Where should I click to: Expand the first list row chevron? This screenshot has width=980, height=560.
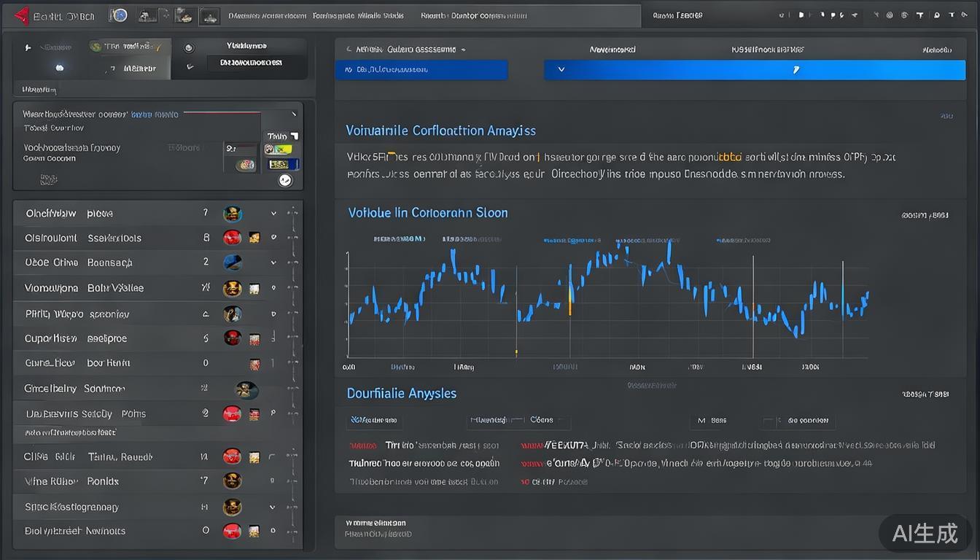(273, 214)
